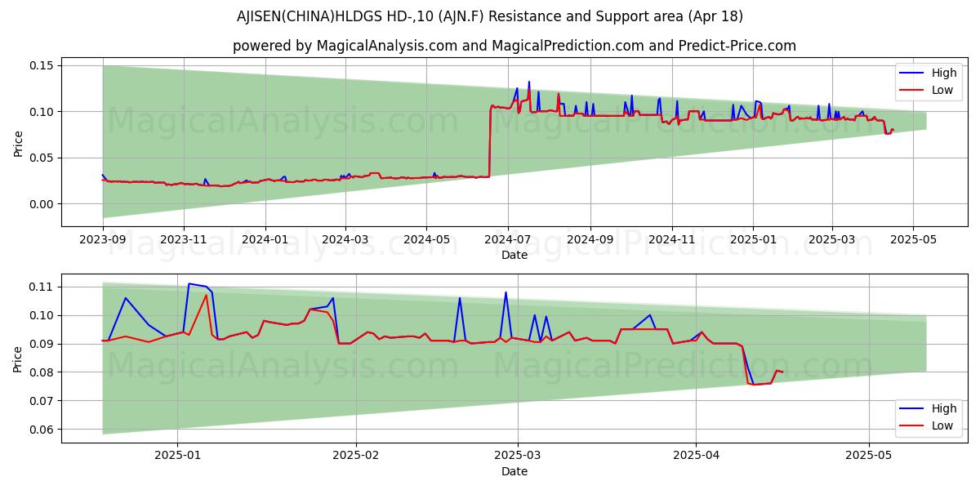Image resolution: width=980 pixels, height=490 pixels.
Task: Click the top chart 'Date' axis label
Action: 514,255
